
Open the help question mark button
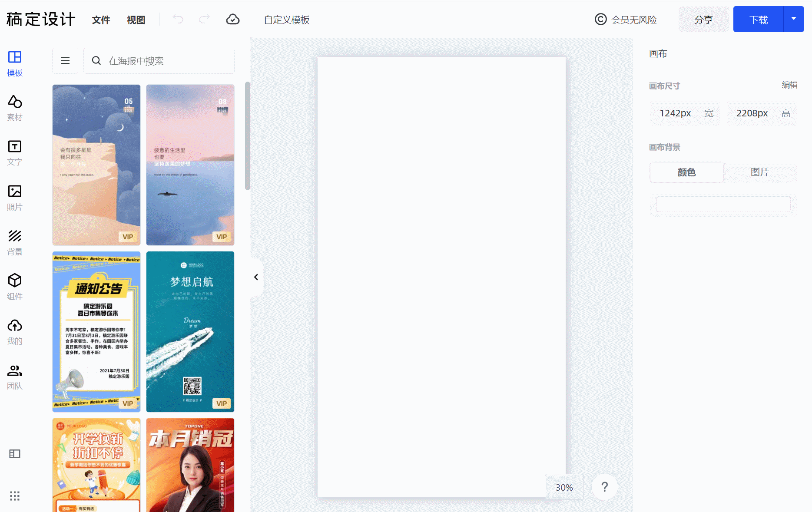604,487
